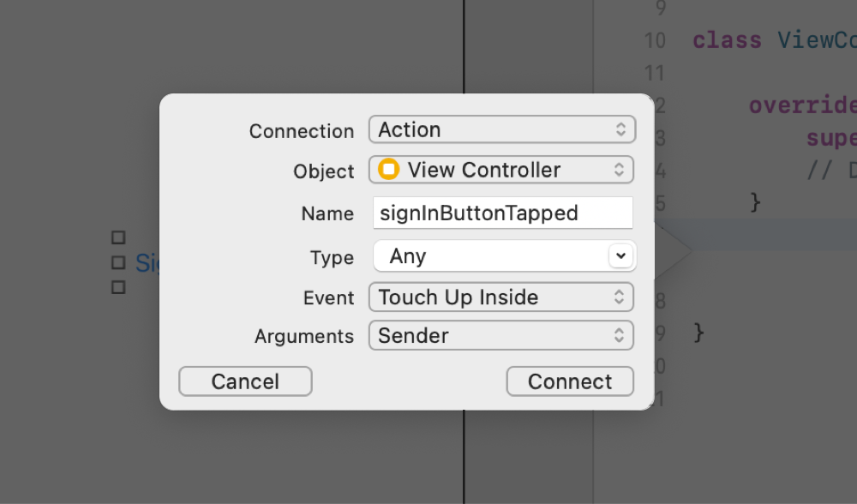The height and width of the screenshot is (504, 857).
Task: Select the signInButtonTapped name field
Action: pos(502,213)
